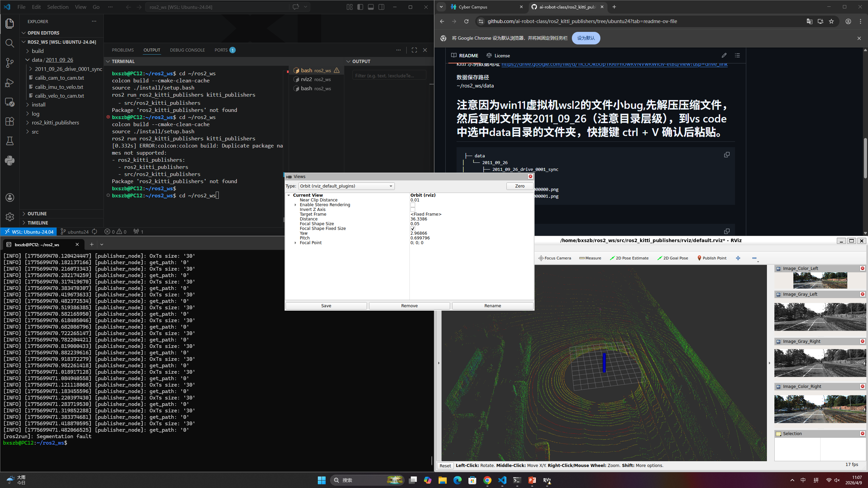Click the Rename button in Views panel
Image resolution: width=868 pixels, height=488 pixels.
(493, 306)
